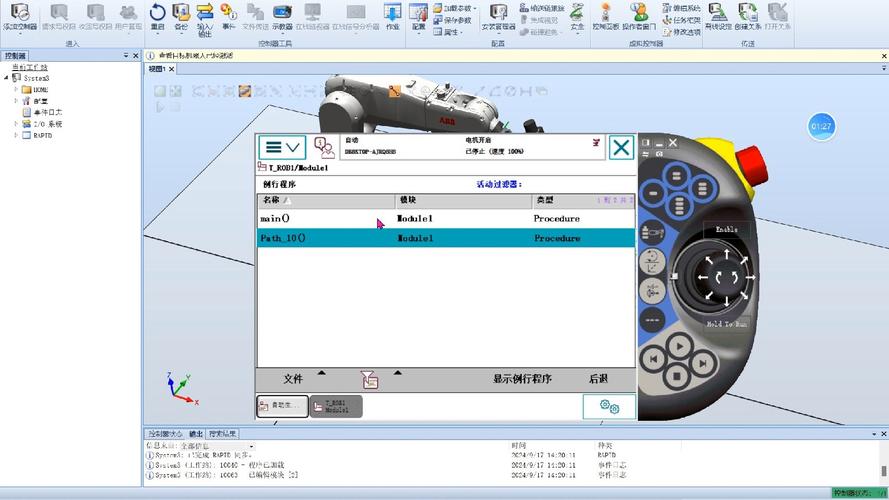This screenshot has width=889, height=500.
Task: Toggle the Enable device on FlexPendant
Action: click(726, 230)
